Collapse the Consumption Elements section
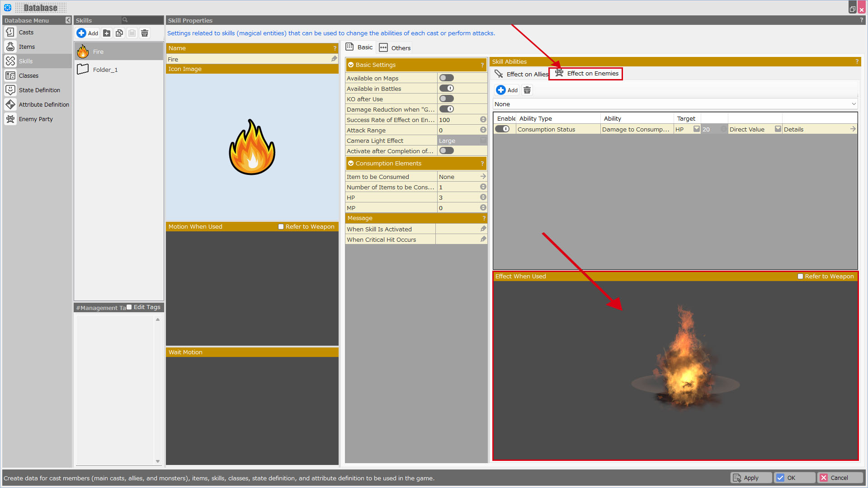This screenshot has width=868, height=488. coord(351,164)
